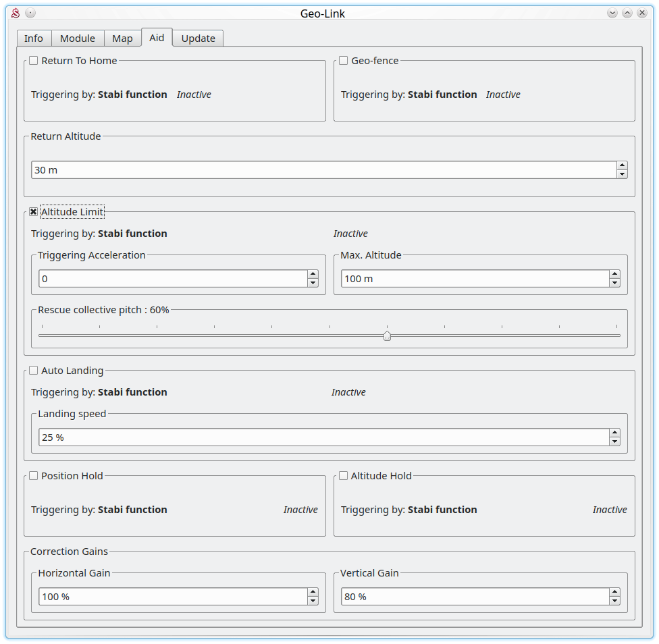This screenshot has width=659, height=644.
Task: Increase Return Altitude with up arrow
Action: (622, 166)
